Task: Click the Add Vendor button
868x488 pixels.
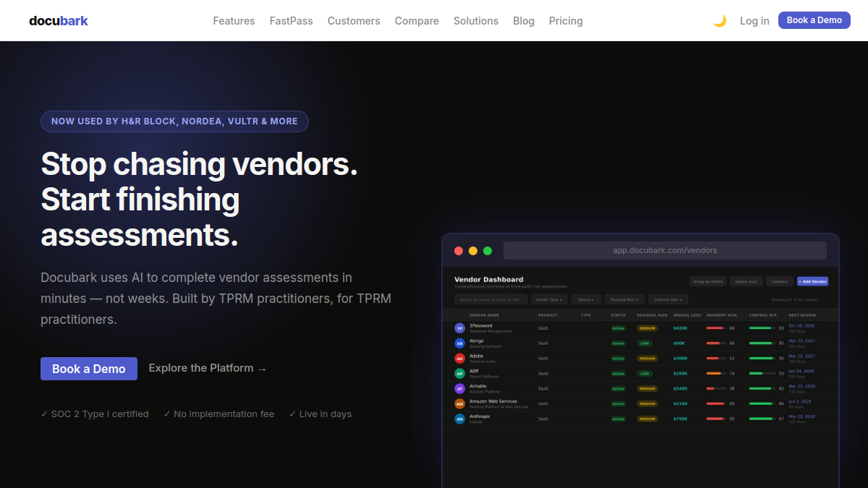Action: click(812, 281)
